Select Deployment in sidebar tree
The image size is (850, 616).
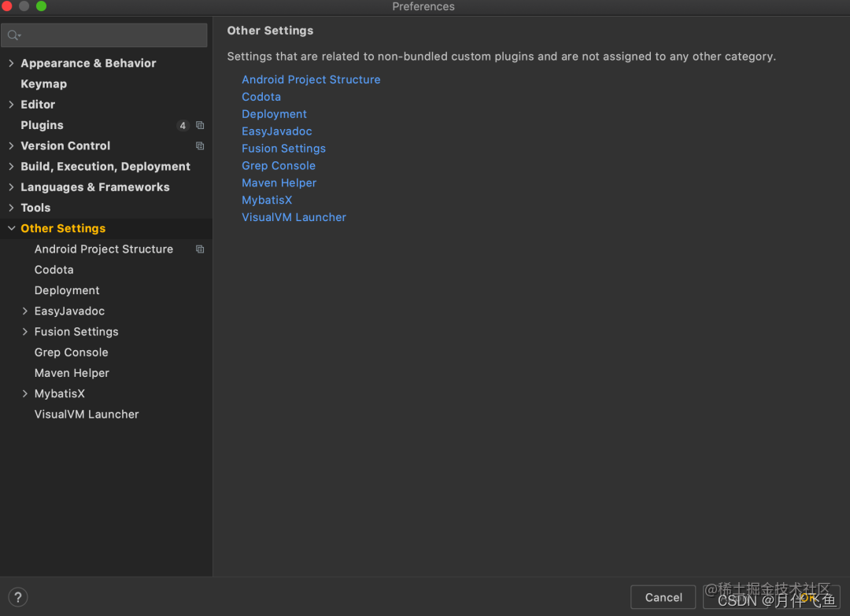click(x=67, y=290)
